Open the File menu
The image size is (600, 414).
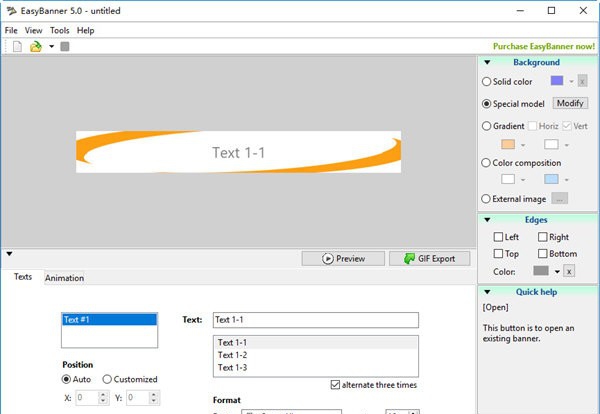(11, 30)
